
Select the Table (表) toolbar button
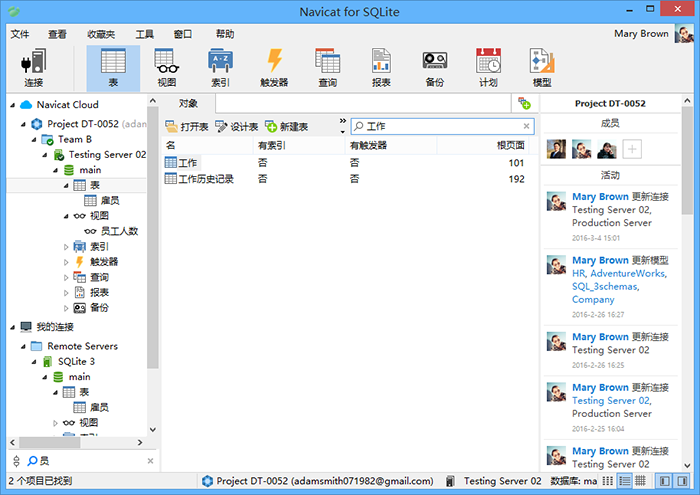coord(113,68)
